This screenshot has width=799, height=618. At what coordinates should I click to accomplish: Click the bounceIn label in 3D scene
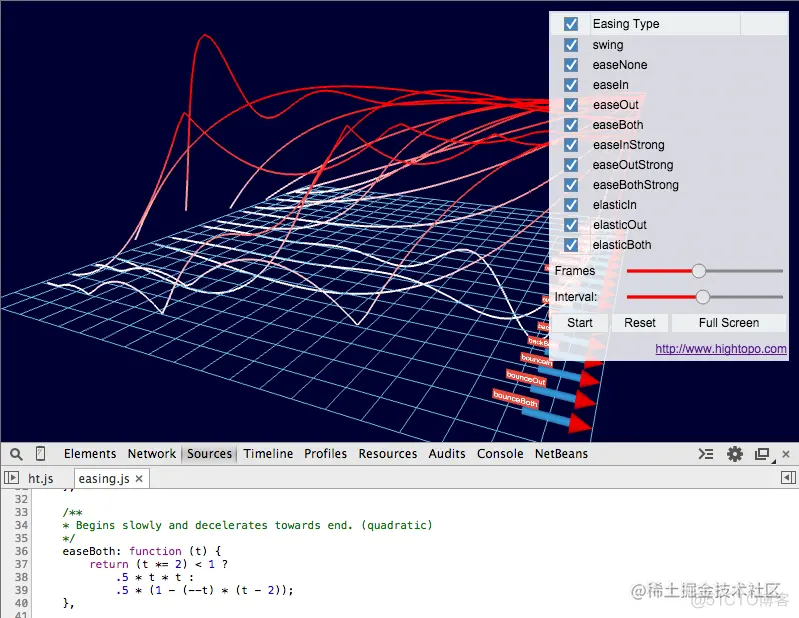[536, 359]
